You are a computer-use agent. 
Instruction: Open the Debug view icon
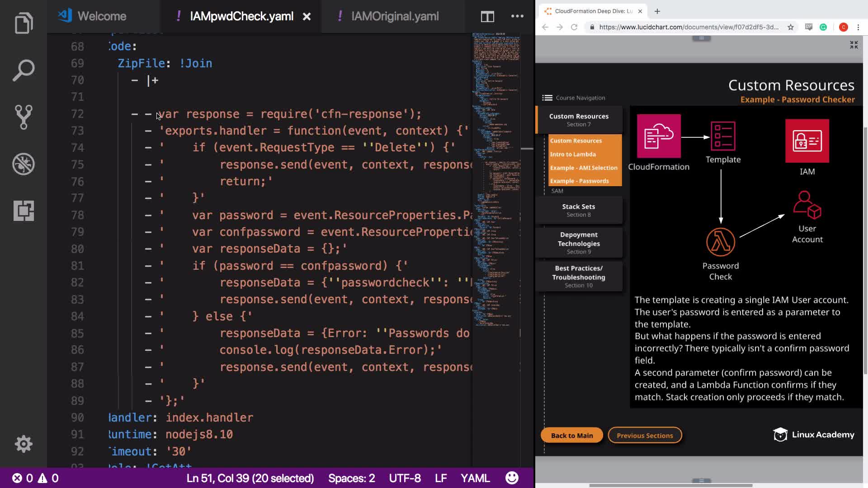(x=24, y=164)
